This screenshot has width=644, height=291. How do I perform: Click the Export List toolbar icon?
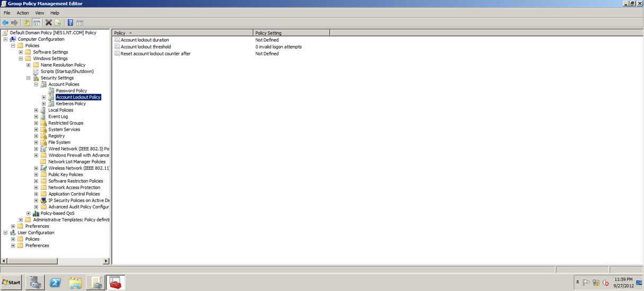click(58, 23)
